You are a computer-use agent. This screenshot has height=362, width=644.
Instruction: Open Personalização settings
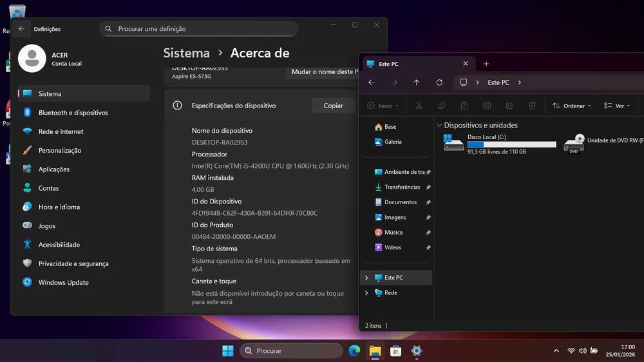click(x=84, y=150)
